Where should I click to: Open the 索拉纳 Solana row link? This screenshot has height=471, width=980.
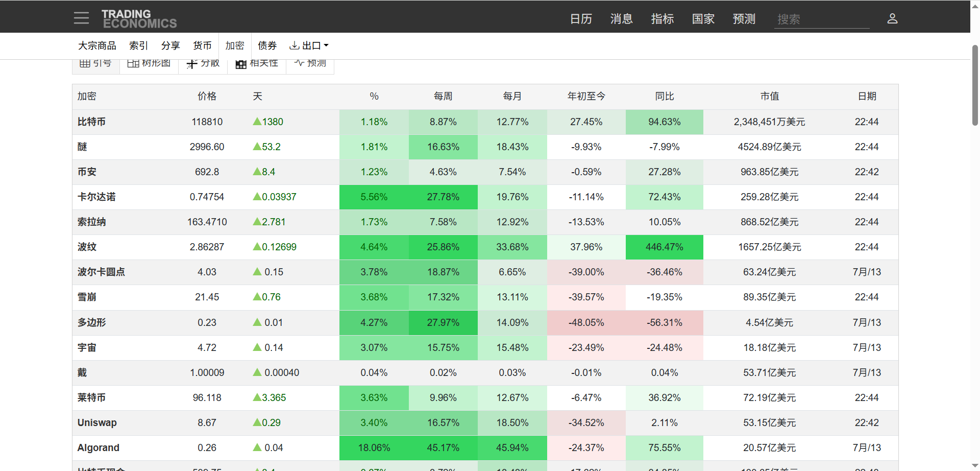coord(91,222)
